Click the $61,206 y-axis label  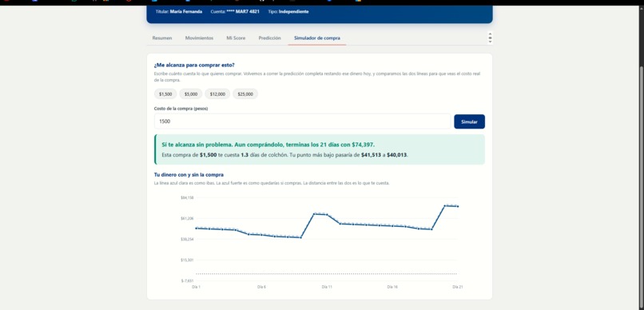click(187, 218)
